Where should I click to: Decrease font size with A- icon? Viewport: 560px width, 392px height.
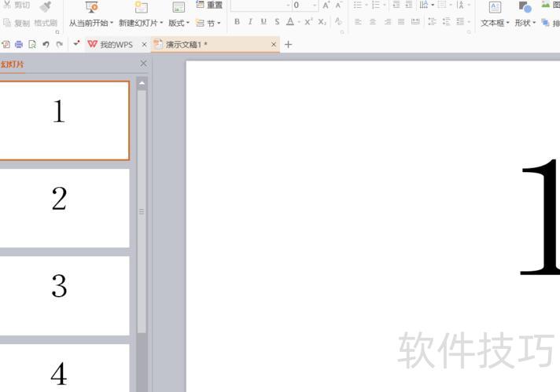338,5
